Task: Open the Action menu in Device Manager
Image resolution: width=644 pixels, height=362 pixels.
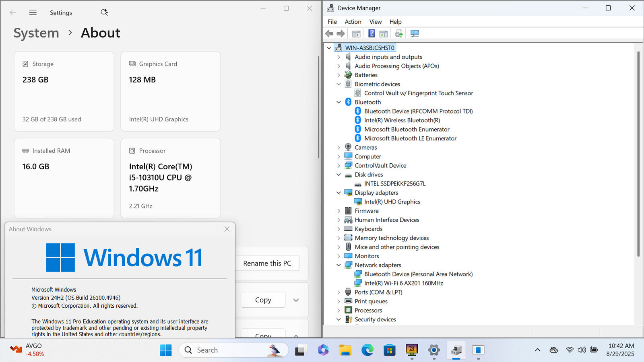Action: pos(353,22)
